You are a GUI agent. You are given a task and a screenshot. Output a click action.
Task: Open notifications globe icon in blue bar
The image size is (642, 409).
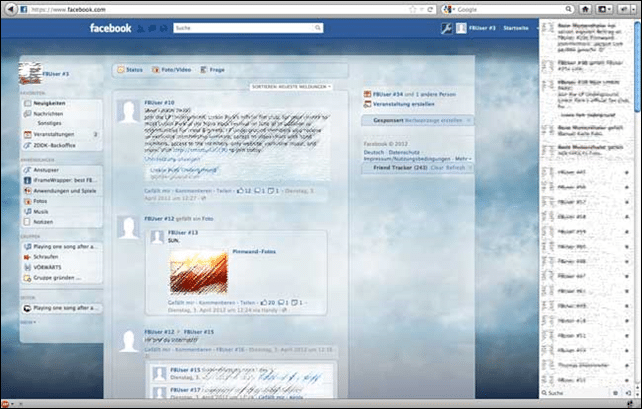163,28
